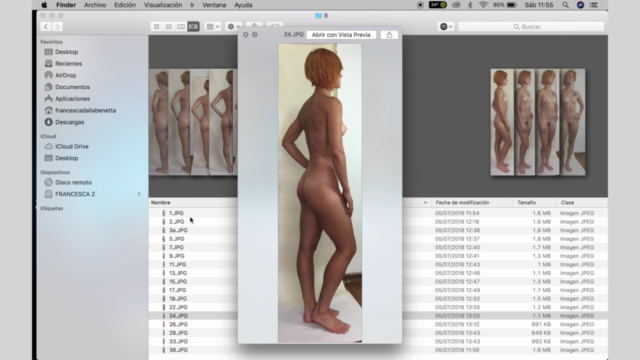This screenshot has width=640, height=360.
Task: Select the file 2.JPG
Action: [x=176, y=222]
